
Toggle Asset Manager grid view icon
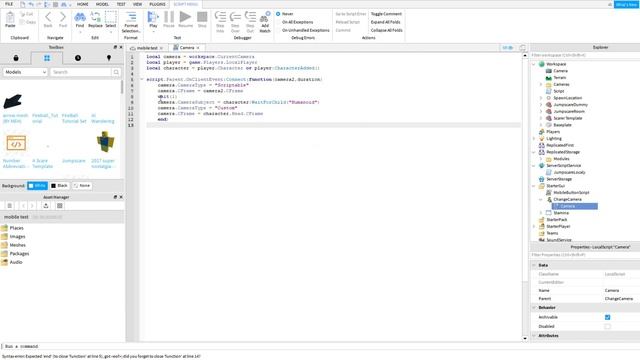pos(60,206)
